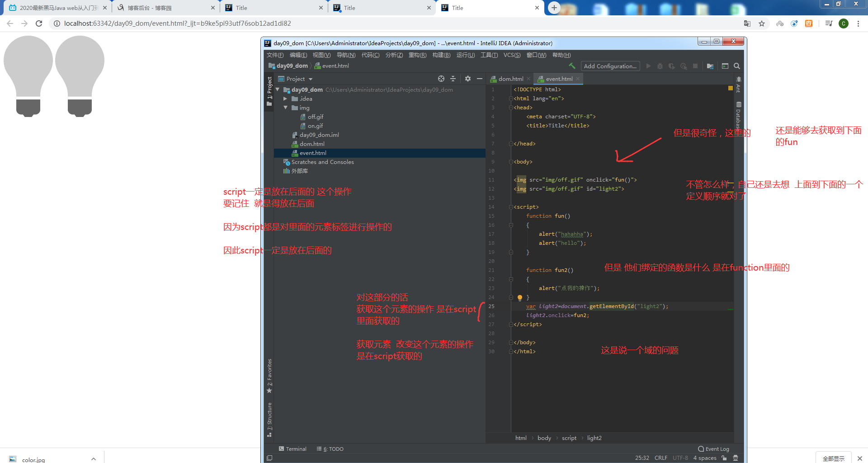Open the 运行(U) menu in IntelliJ
Viewport: 868px width, 463px height.
click(466, 55)
